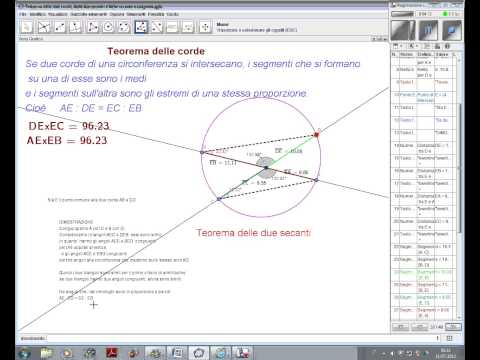The width and height of the screenshot is (480, 360).
Task: Select the Perpendicular line tool
Action: pos(76,27)
